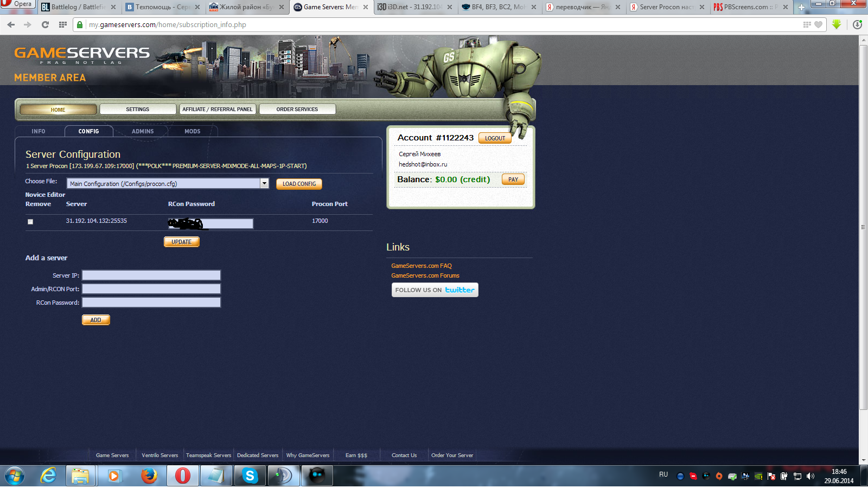The height and width of the screenshot is (488, 868).
Task: Click the LOAD CONFIG button
Action: pyautogui.click(x=299, y=184)
